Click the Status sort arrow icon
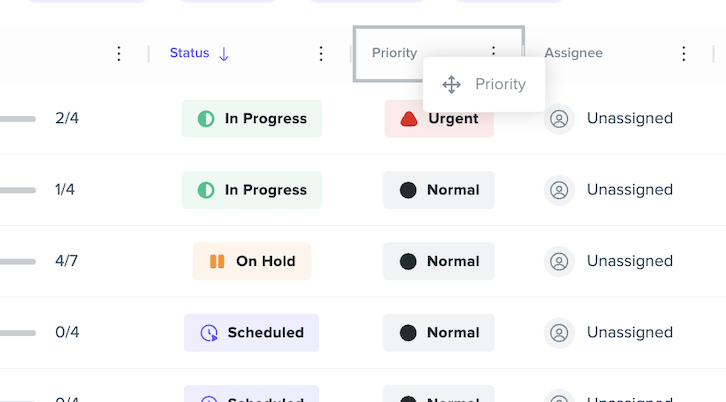Viewport: 726px width, 402px height. coord(224,54)
